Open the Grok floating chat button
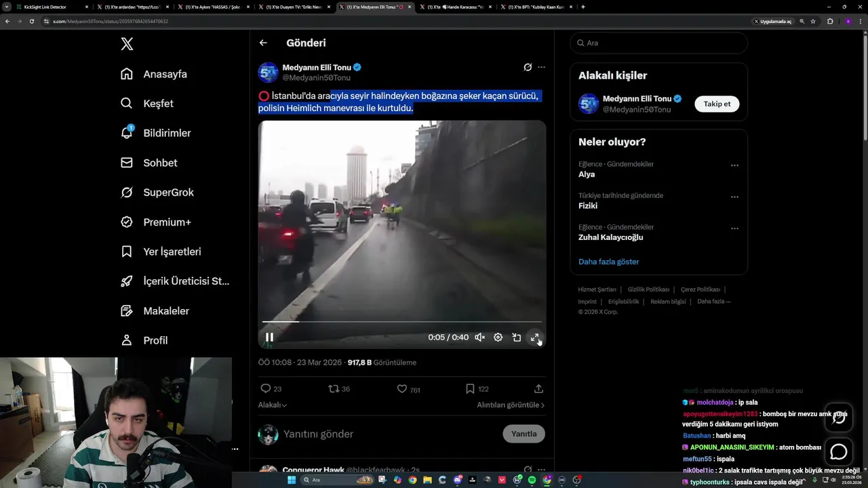 tap(839, 418)
